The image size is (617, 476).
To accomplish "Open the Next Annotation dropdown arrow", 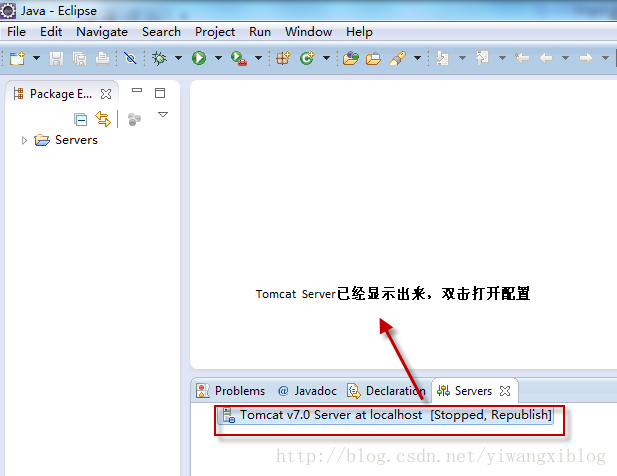I will pyautogui.click(x=462, y=58).
